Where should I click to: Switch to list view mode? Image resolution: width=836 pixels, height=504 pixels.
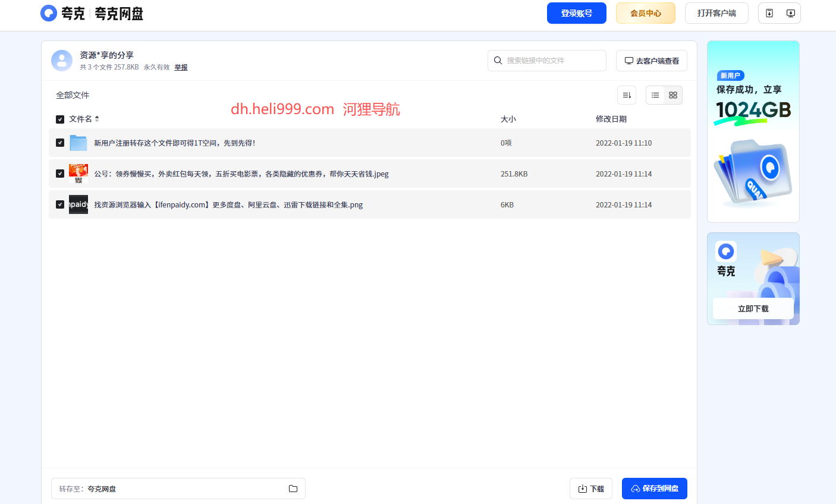(x=655, y=94)
